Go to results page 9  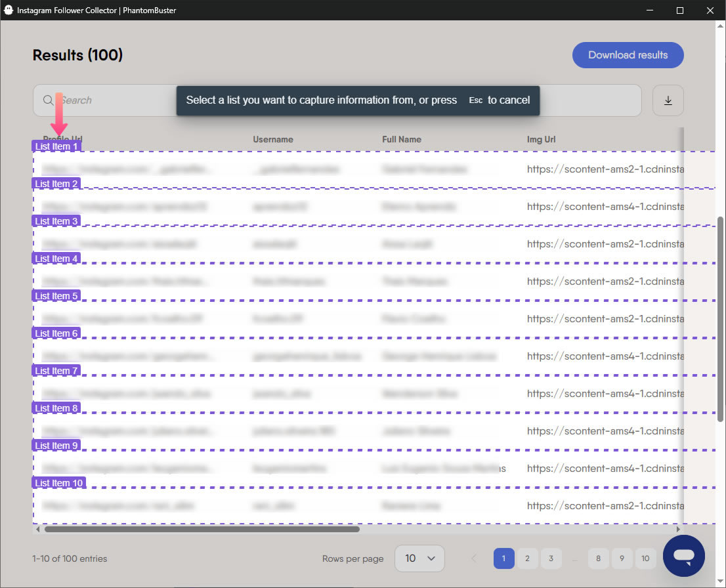point(622,558)
